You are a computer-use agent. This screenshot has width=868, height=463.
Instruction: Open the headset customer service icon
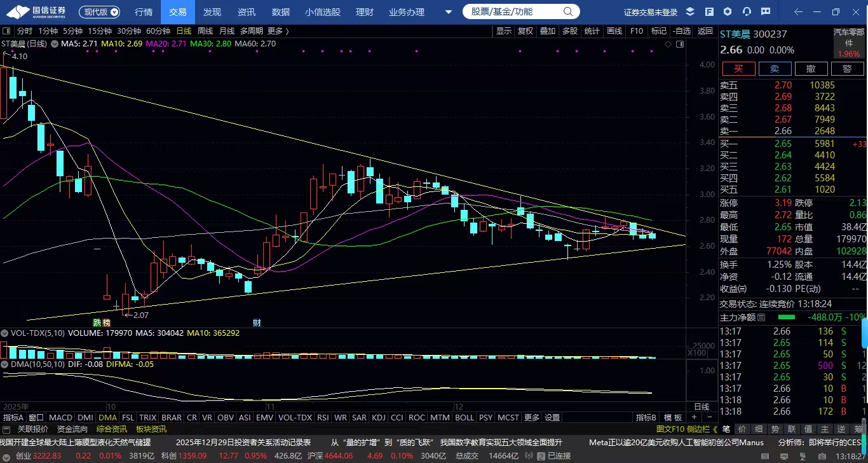(747, 11)
